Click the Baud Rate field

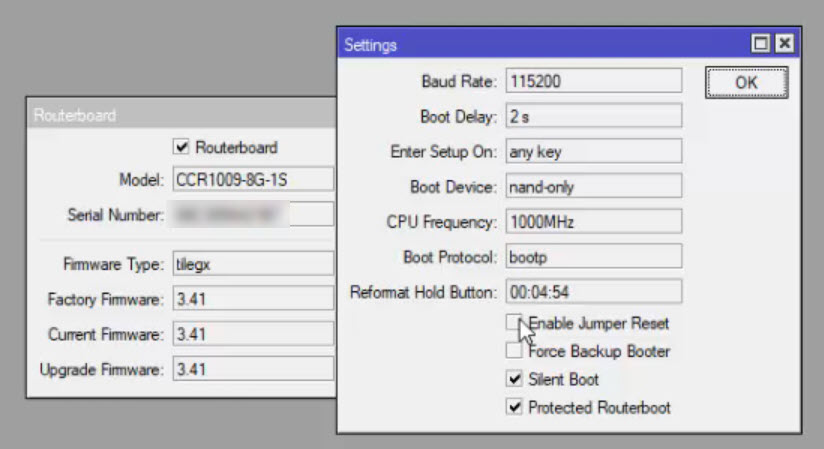click(594, 81)
